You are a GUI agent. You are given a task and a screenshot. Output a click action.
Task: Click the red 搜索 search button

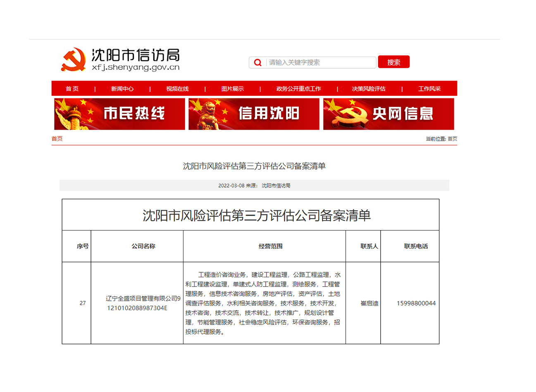393,62
